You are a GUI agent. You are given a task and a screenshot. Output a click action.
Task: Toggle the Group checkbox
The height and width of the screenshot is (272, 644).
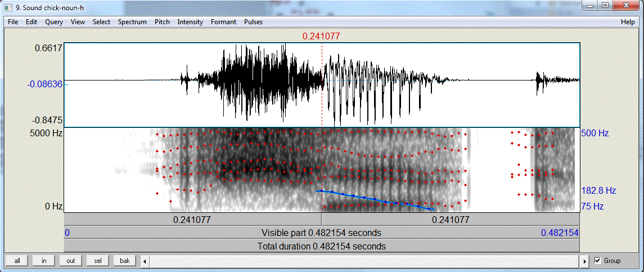point(597,261)
